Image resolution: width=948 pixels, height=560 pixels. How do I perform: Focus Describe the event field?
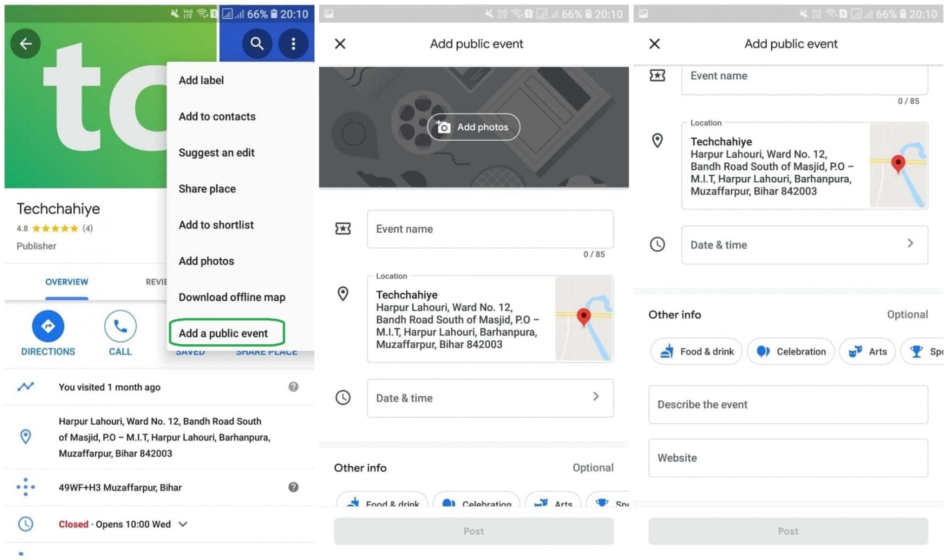point(788,405)
